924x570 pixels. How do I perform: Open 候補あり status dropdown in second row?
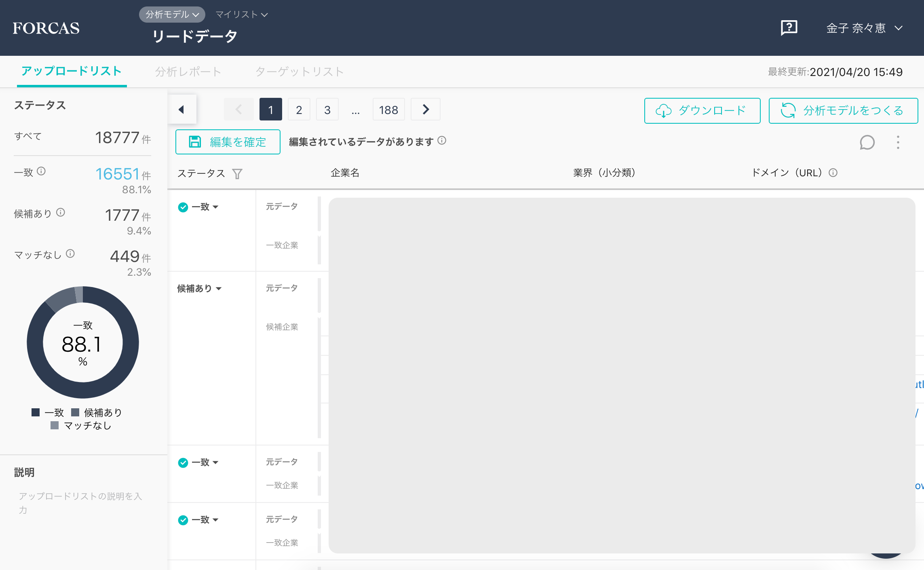199,289
